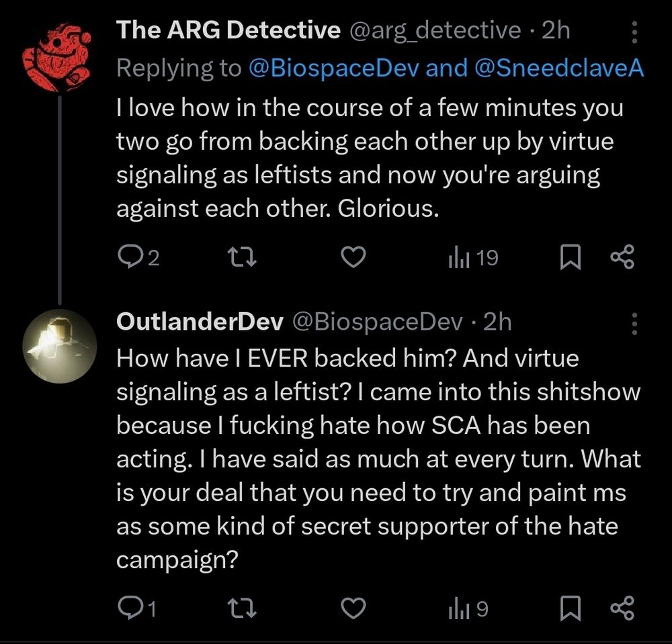Open more options for OutlanderDev tweet
This screenshot has height=644, width=672.
635,324
